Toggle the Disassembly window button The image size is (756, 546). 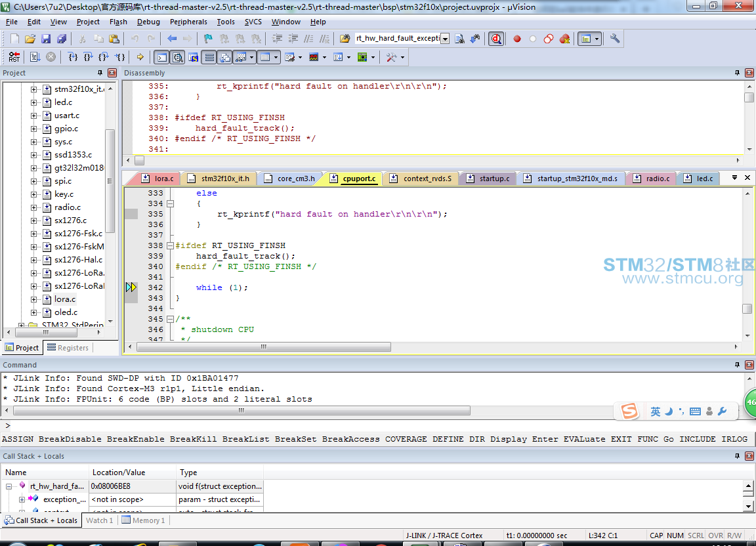178,57
